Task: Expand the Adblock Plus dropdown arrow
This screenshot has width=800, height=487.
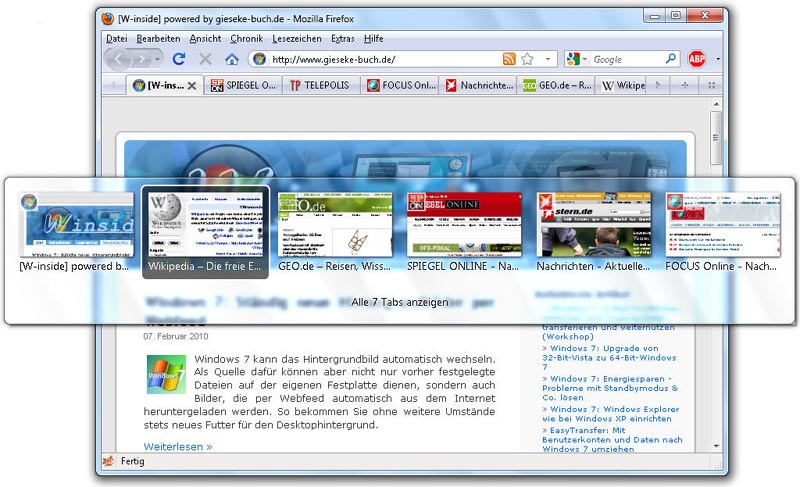Action: (x=717, y=60)
